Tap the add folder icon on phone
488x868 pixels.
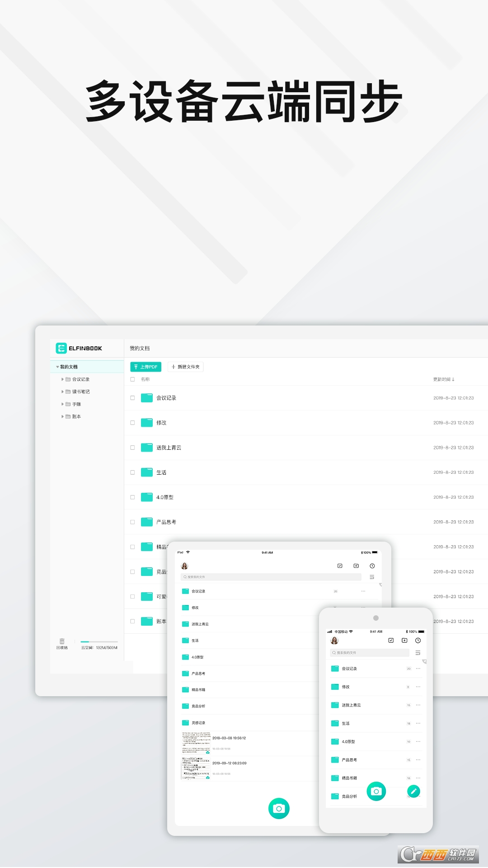404,640
